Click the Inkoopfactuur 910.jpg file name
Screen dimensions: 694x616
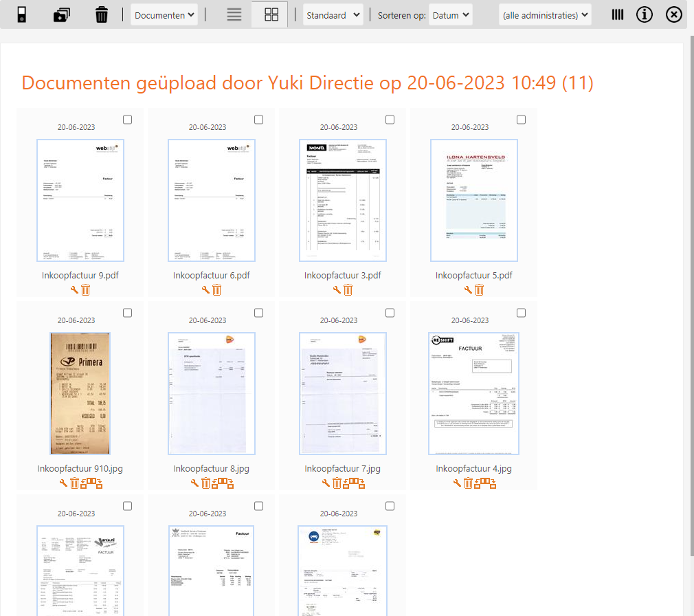coord(81,469)
